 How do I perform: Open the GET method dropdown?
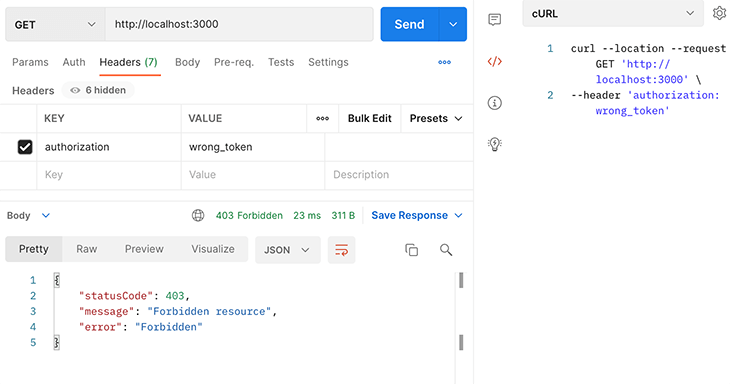point(55,25)
